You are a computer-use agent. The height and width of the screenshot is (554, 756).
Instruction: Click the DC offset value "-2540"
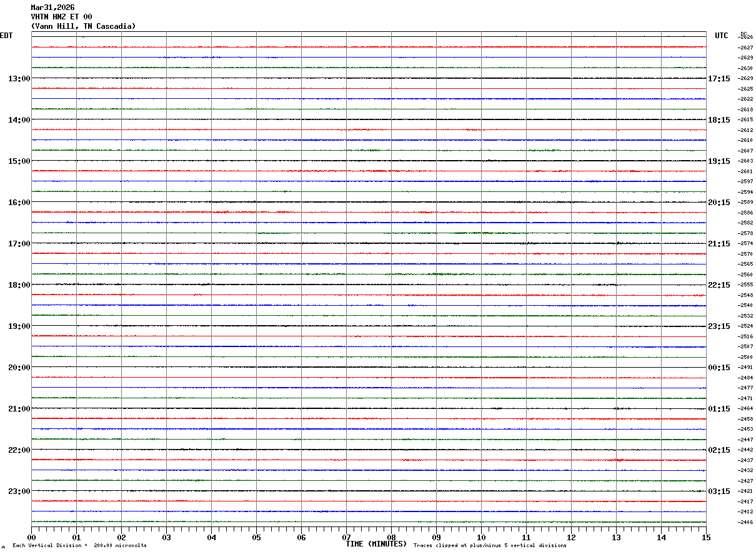coord(745,305)
